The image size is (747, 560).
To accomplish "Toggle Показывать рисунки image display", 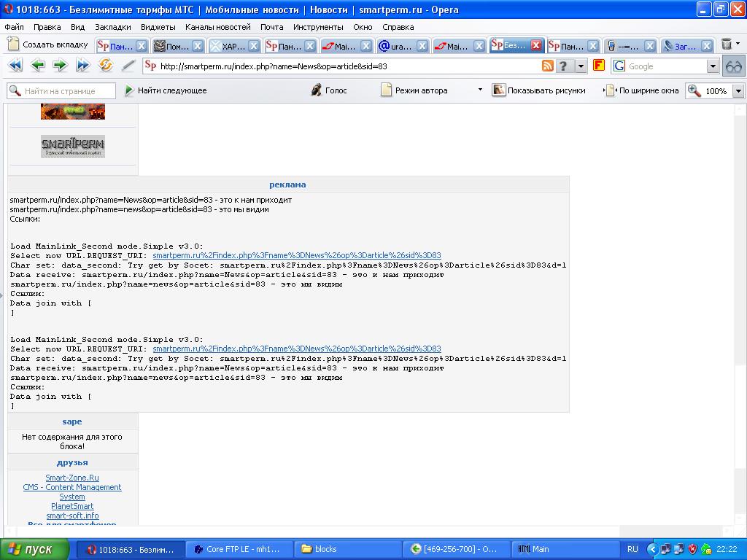I will pyautogui.click(x=538, y=90).
